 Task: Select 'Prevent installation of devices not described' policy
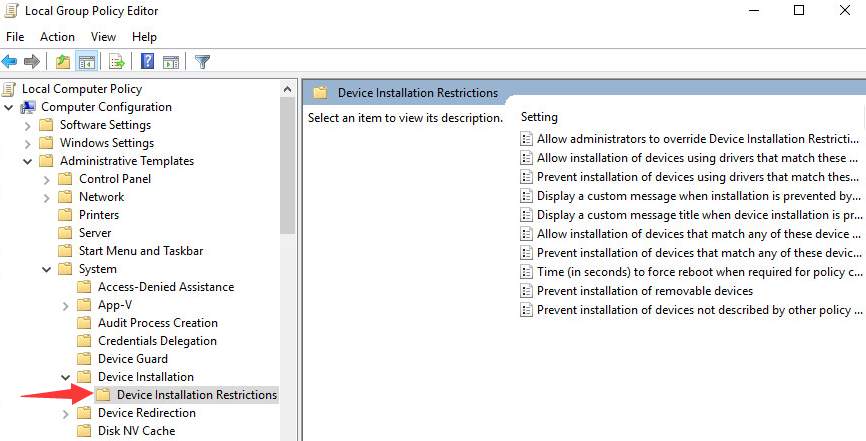click(x=693, y=310)
